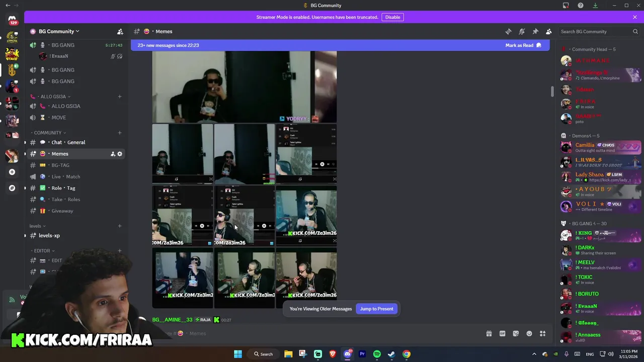Open Discover servers compass icon
Viewport: 644px width, 362px height.
point(12,188)
